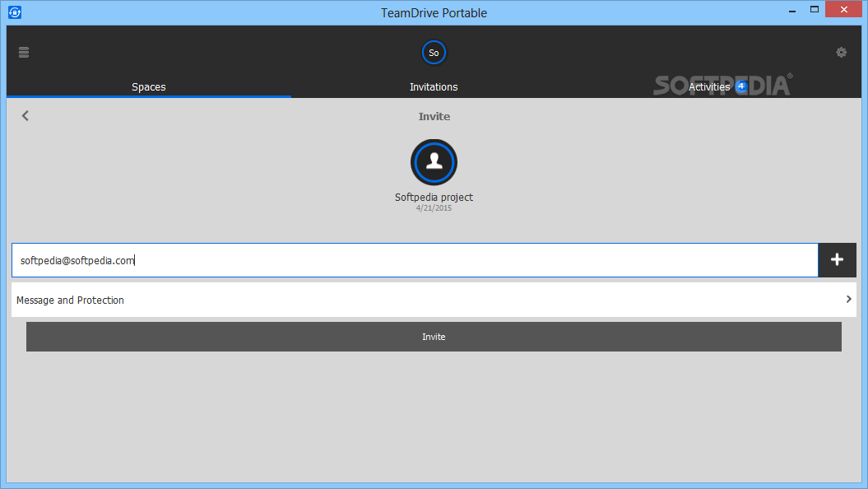Click the Activities notification badge 4
The image size is (868, 489).
point(741,86)
